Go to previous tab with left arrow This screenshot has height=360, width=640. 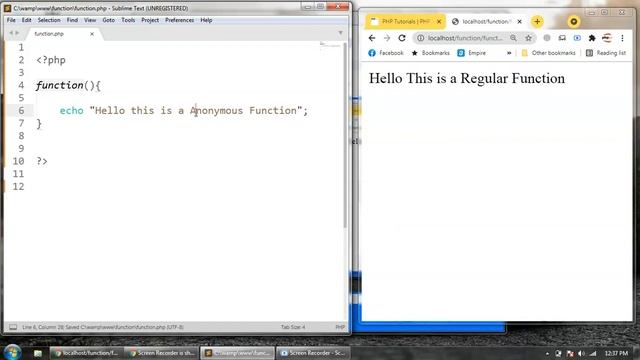[11, 33]
